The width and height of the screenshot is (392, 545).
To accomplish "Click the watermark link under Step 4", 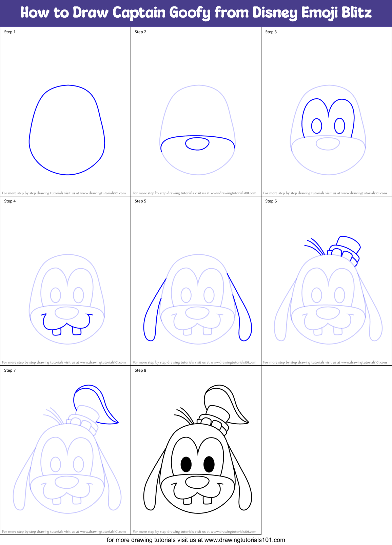I will click(x=64, y=362).
